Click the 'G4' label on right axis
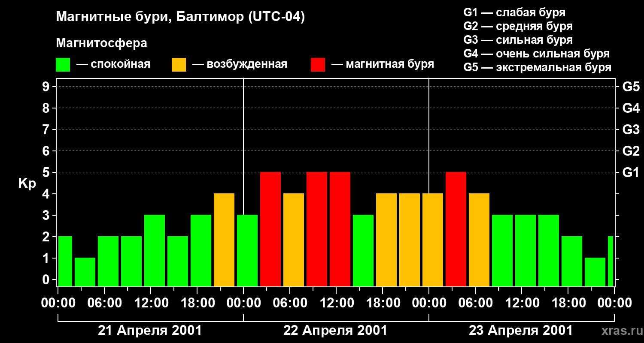The width and height of the screenshot is (644, 343). (x=631, y=108)
